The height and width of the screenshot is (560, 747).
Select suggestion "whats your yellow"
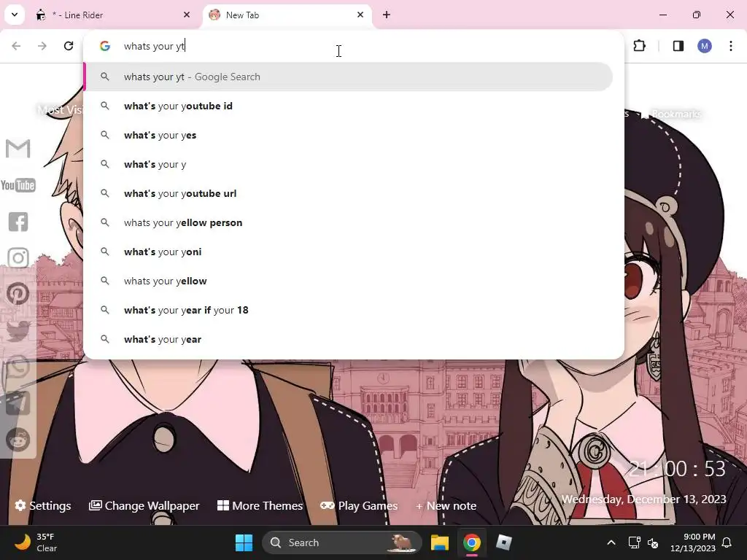[x=348, y=281]
